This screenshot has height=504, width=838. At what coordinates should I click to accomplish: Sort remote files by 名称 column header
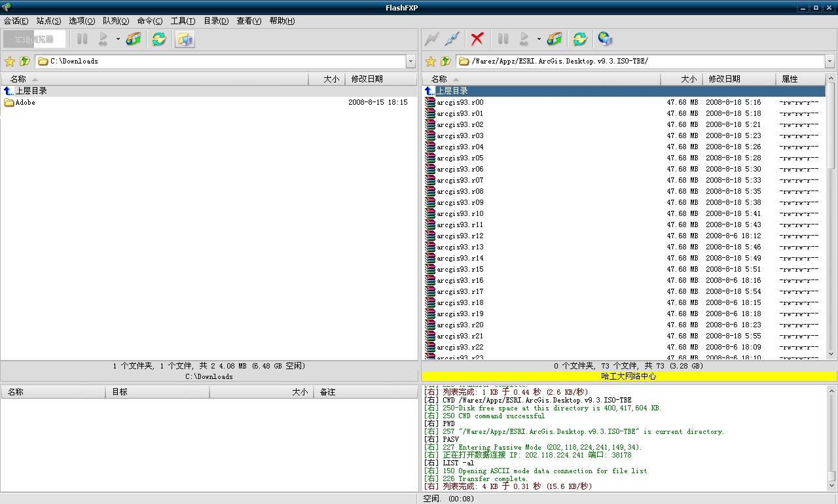pos(541,79)
